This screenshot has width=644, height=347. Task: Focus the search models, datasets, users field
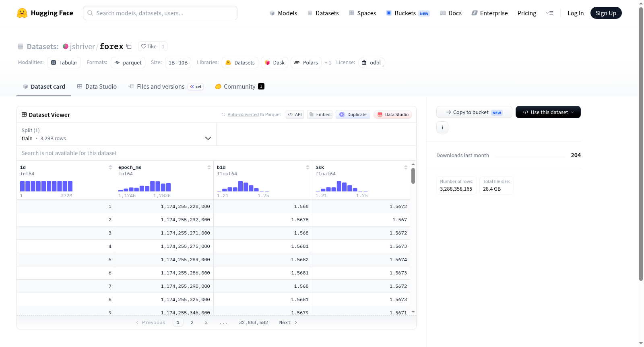point(160,13)
